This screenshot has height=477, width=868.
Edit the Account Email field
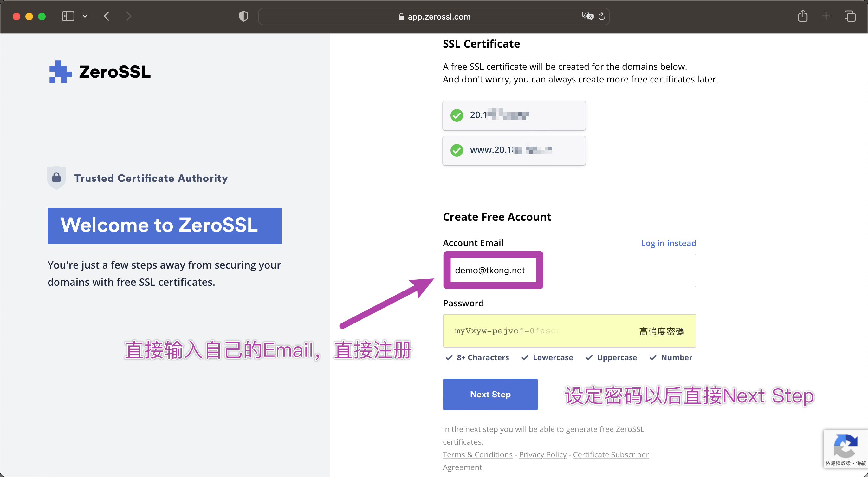(569, 270)
